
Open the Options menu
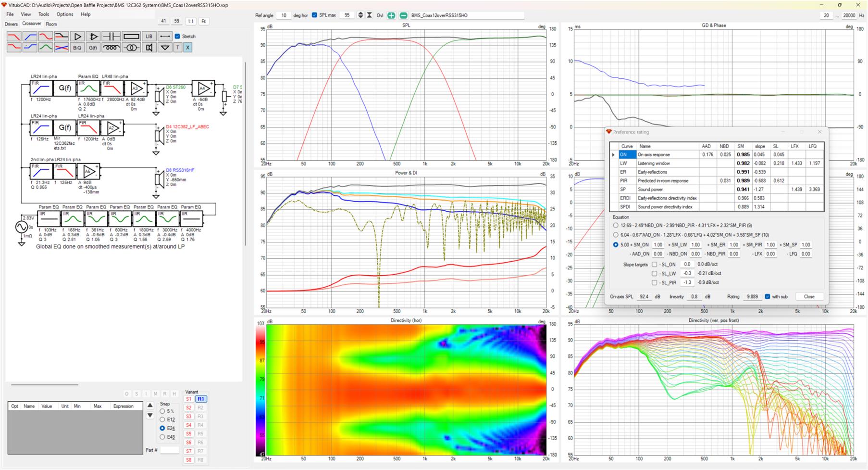click(65, 14)
